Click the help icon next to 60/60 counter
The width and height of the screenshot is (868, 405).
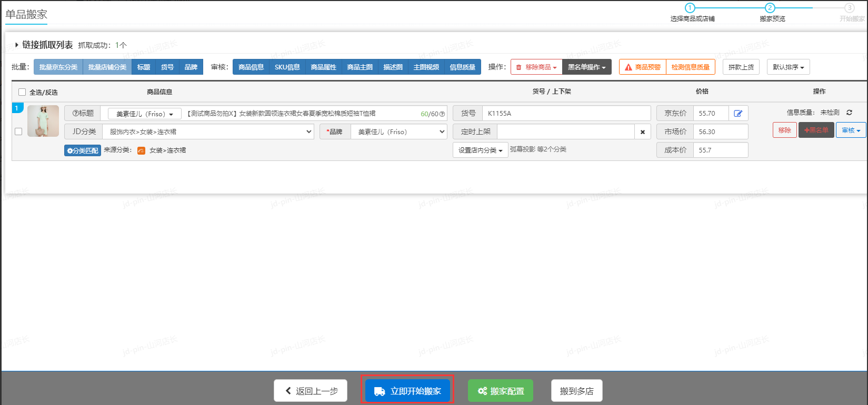(442, 114)
